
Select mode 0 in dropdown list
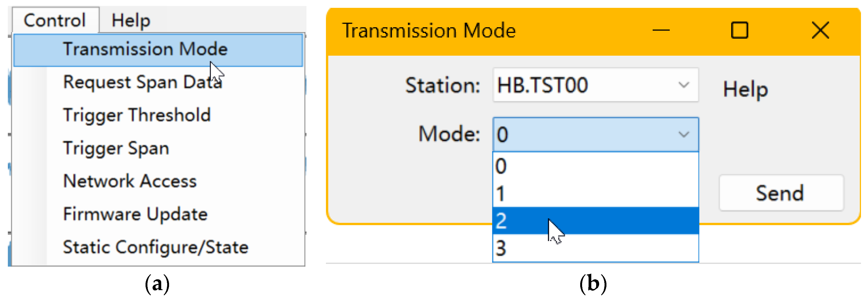pyautogui.click(x=595, y=166)
